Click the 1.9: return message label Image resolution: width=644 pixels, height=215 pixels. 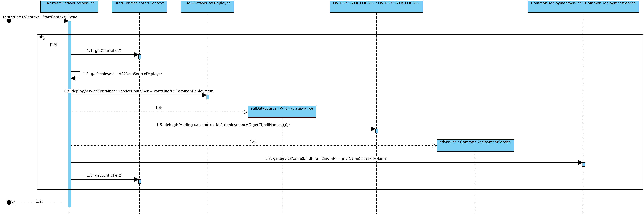click(x=39, y=201)
